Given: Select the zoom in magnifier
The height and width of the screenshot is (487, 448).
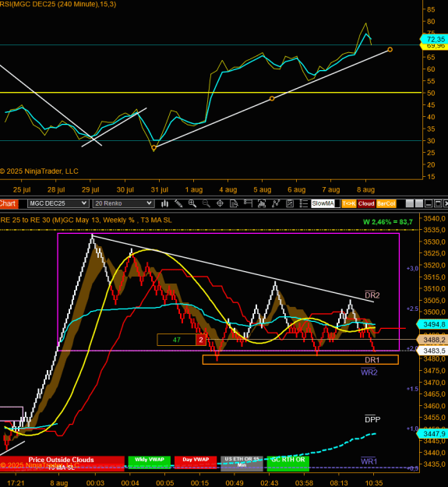Looking at the screenshot, I should point(192,203).
